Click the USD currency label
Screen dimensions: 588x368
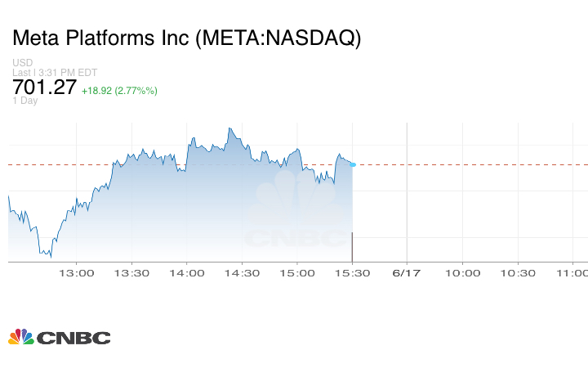click(22, 62)
